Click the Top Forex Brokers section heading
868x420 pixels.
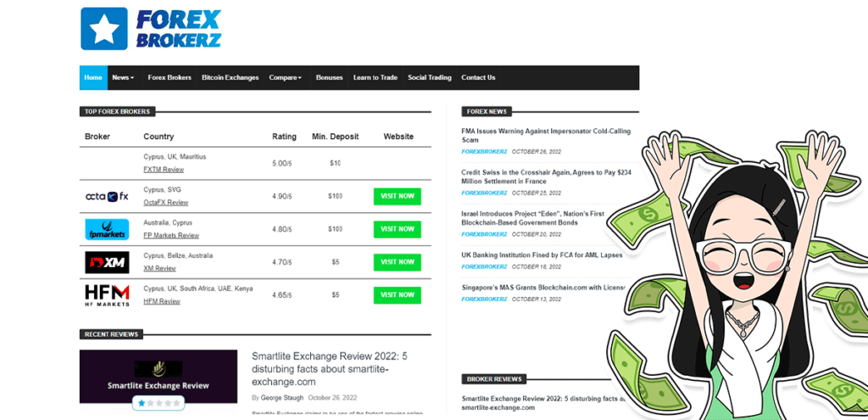click(117, 111)
